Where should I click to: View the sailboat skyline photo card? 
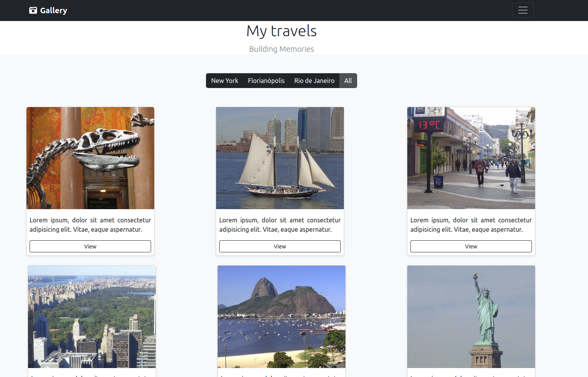280,247
